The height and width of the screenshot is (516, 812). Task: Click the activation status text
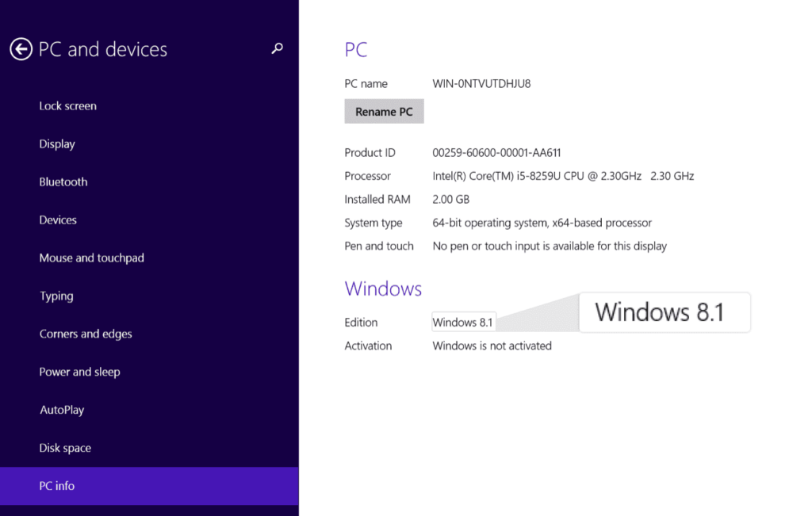click(492, 346)
